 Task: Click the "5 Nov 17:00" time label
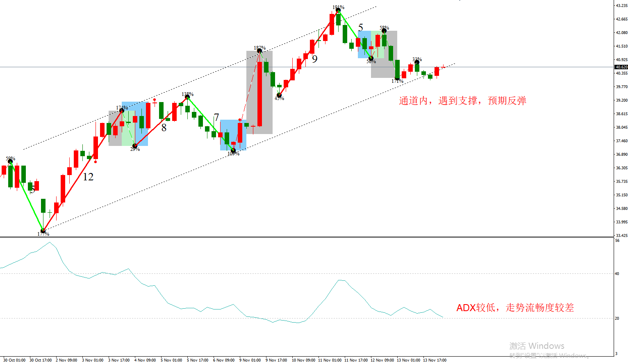[x=198, y=360]
